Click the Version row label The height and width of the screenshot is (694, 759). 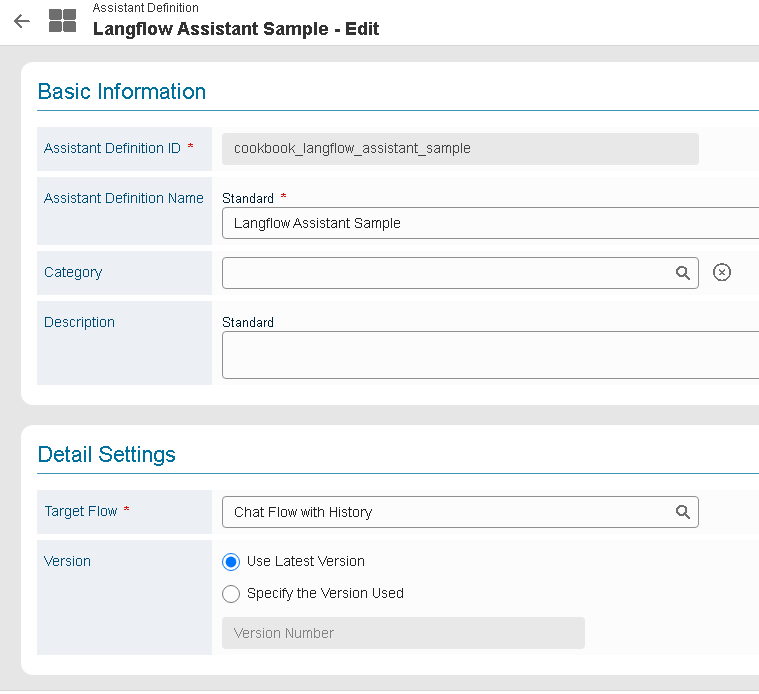click(x=67, y=561)
